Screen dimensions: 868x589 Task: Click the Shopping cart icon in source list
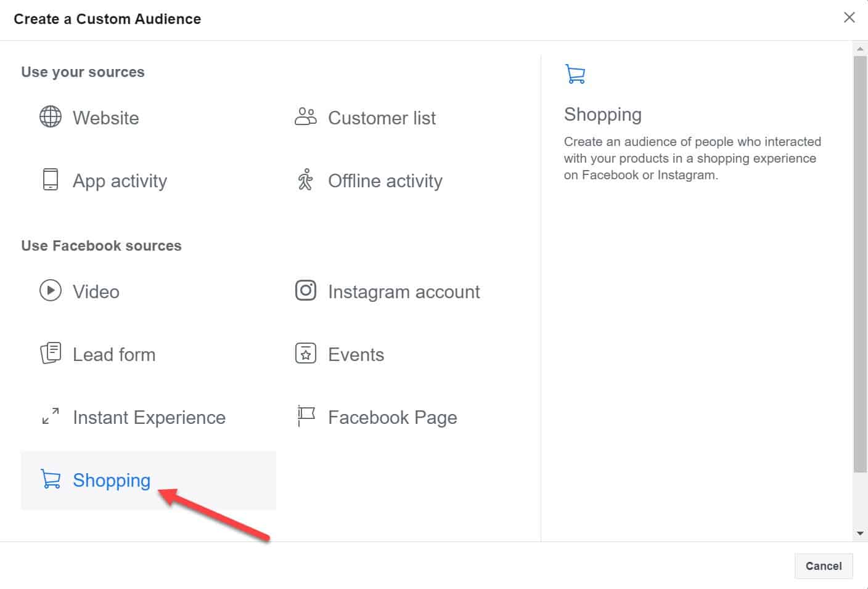51,479
